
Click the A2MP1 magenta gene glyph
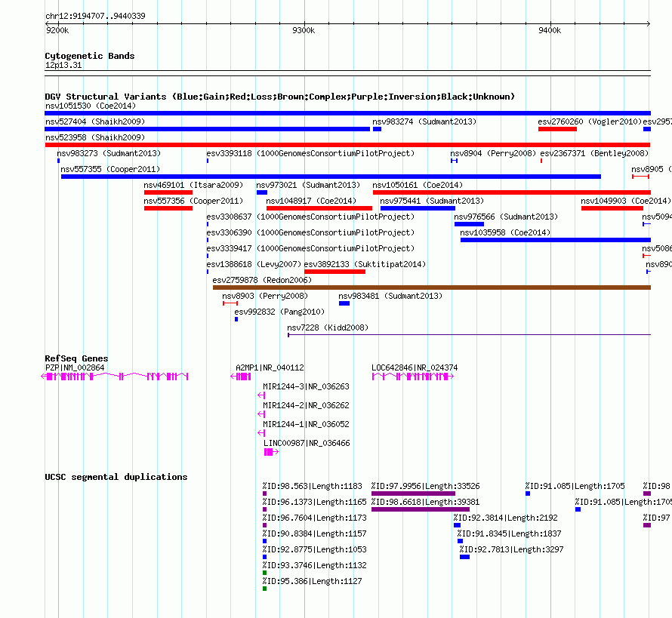point(241,377)
